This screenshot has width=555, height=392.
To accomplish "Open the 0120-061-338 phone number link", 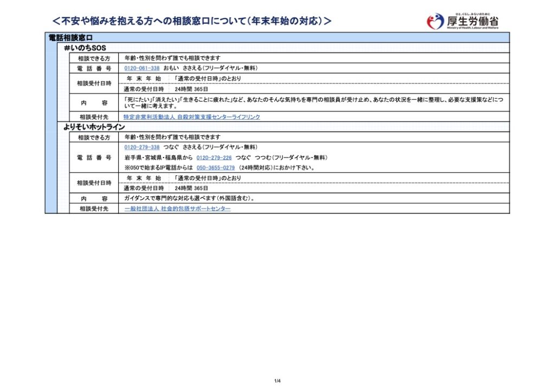I will [x=142, y=68].
